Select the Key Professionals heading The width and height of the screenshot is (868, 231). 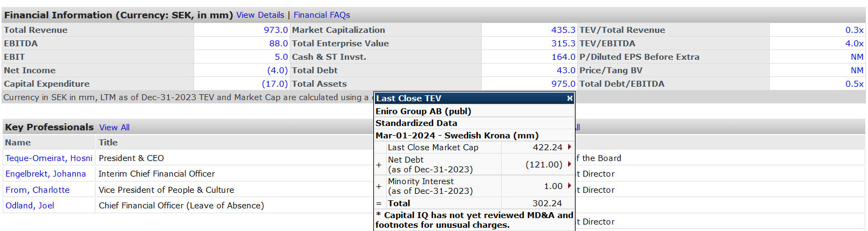[x=49, y=127]
